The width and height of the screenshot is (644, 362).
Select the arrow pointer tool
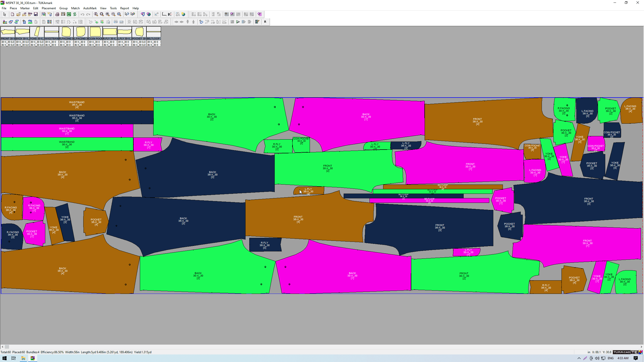click(5, 14)
